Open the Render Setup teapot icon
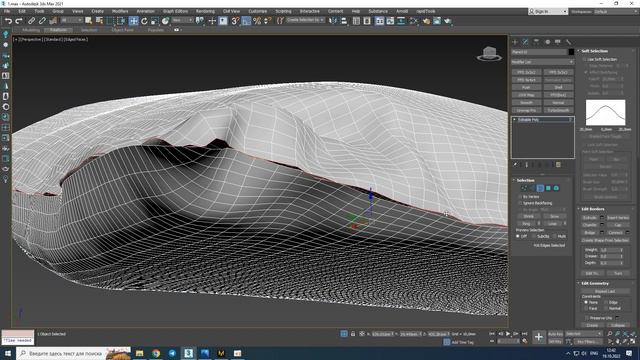The height and width of the screenshot is (360, 640). (x=426, y=21)
